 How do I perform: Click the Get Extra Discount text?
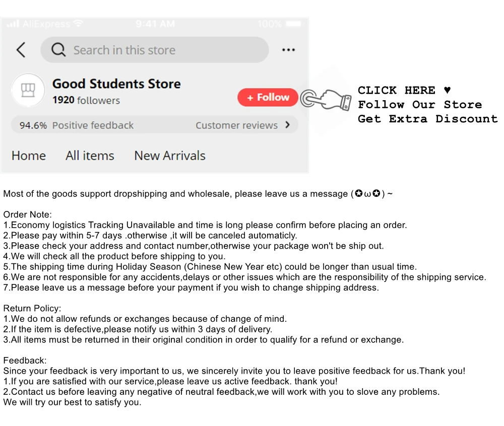coord(427,119)
